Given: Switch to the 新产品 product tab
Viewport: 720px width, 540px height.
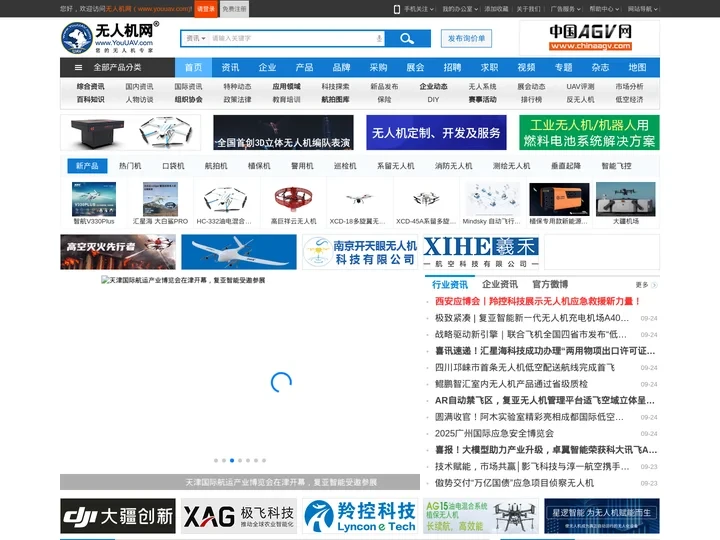Looking at the screenshot, I should click(87, 166).
